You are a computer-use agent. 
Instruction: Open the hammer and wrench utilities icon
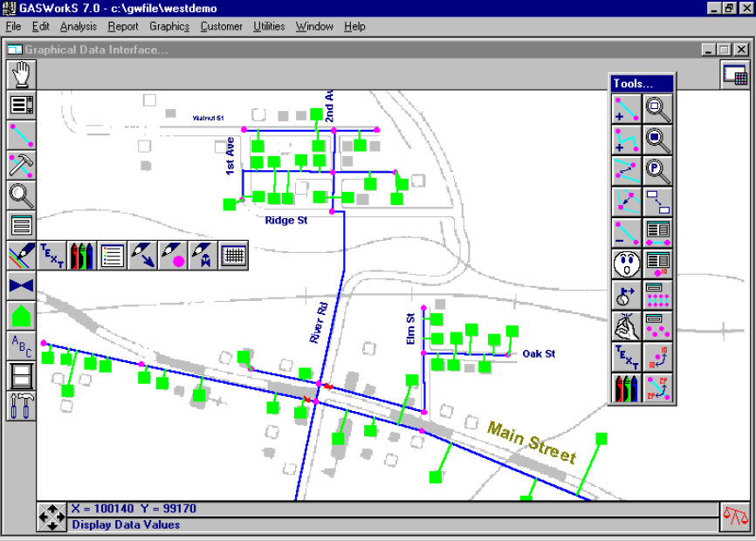(21, 406)
